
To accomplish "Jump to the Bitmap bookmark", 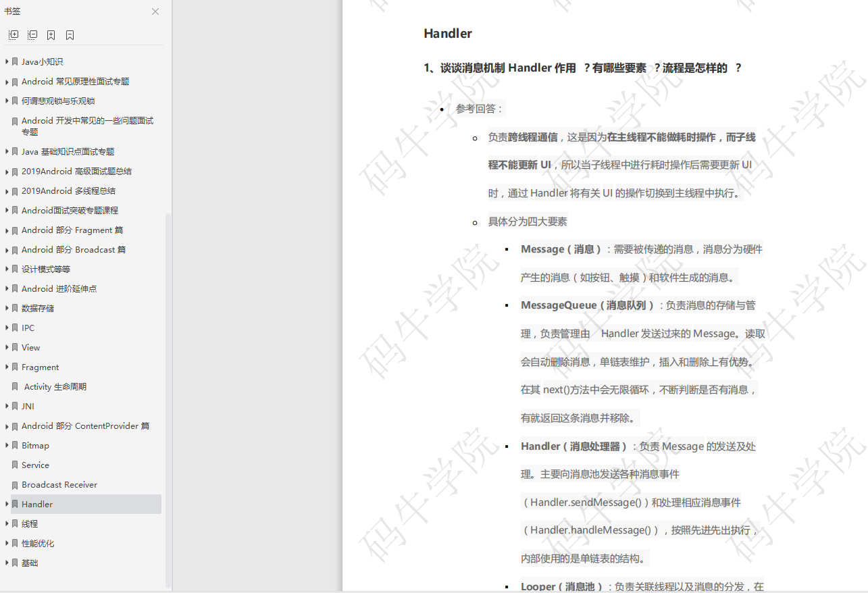I will click(35, 445).
